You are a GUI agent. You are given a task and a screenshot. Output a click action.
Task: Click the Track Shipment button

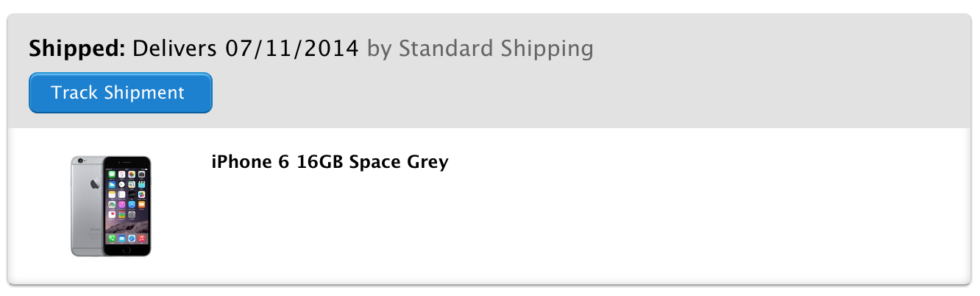coord(121,93)
